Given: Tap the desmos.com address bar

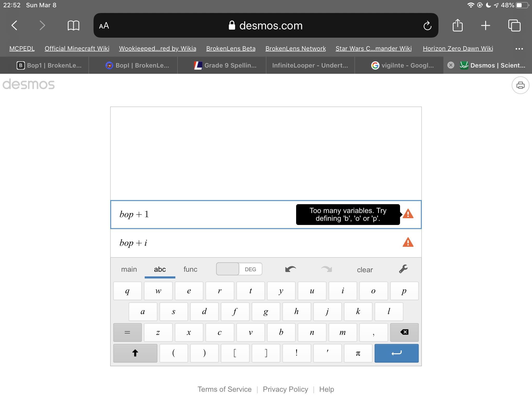Looking at the screenshot, I should pos(266,25).
